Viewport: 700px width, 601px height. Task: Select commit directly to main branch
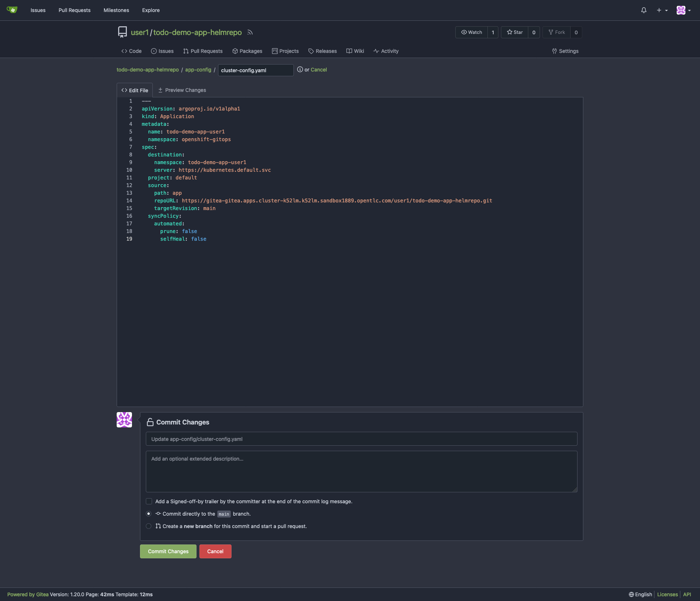tap(148, 514)
